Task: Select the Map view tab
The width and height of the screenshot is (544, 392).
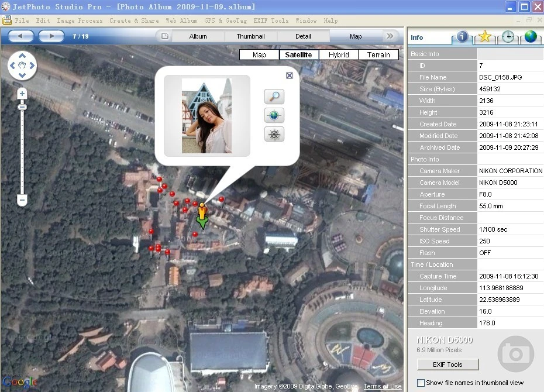Action: coord(356,36)
